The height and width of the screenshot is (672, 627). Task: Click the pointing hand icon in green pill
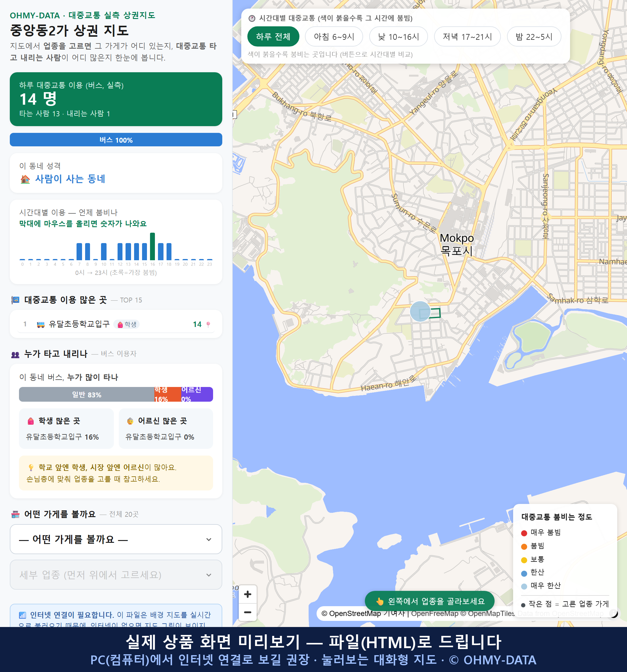[x=380, y=601]
